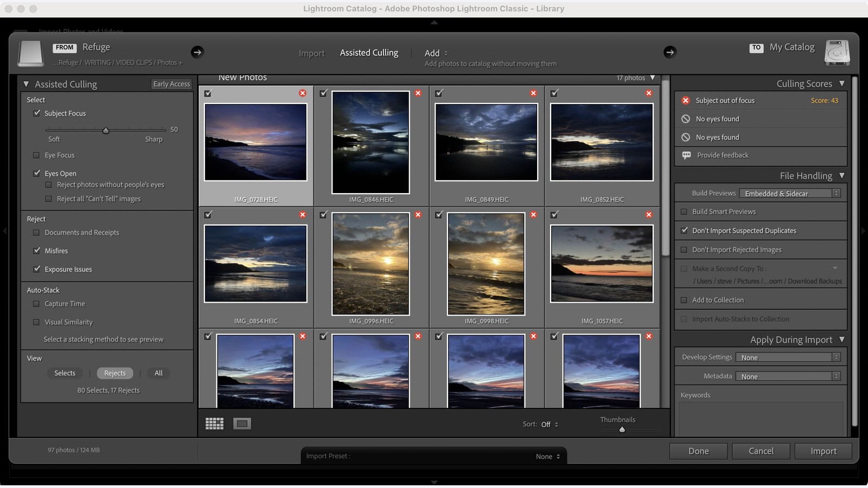Click the Early Access badge
Screen dimensions: 868x488
[171, 84]
